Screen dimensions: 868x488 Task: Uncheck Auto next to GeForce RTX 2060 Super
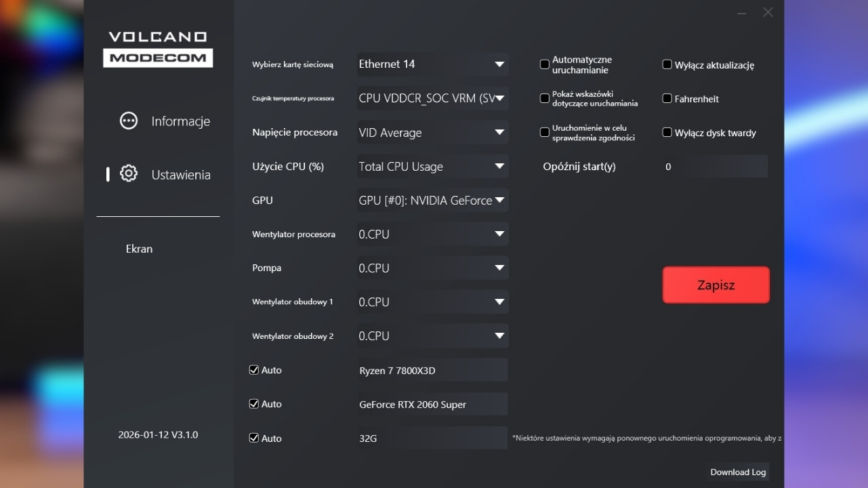(254, 404)
